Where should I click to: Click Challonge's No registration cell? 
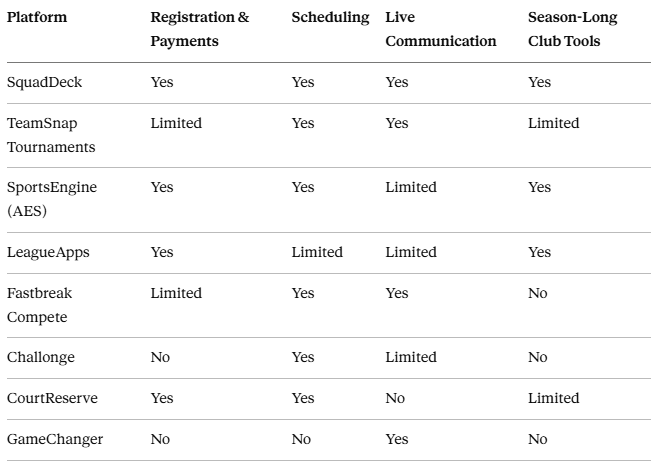click(x=160, y=357)
